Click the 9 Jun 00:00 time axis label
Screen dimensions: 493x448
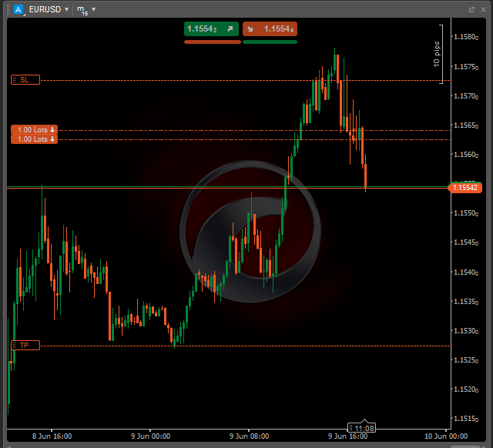pos(151,436)
